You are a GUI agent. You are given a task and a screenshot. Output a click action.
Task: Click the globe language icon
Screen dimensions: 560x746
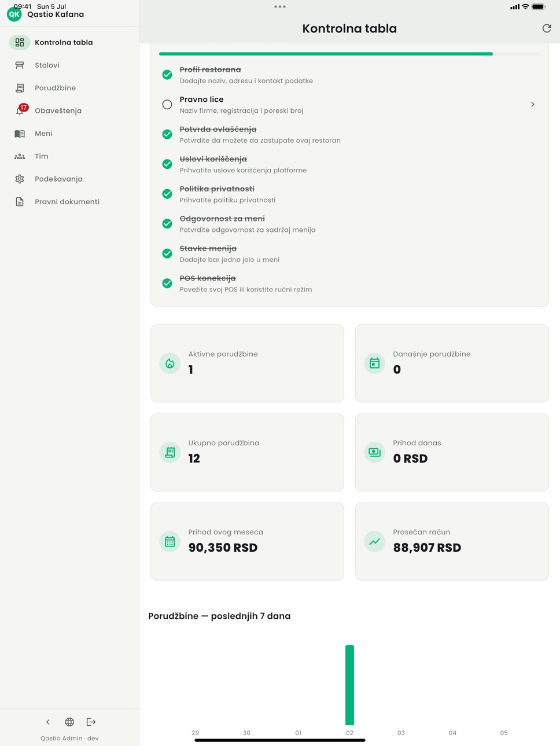click(69, 722)
